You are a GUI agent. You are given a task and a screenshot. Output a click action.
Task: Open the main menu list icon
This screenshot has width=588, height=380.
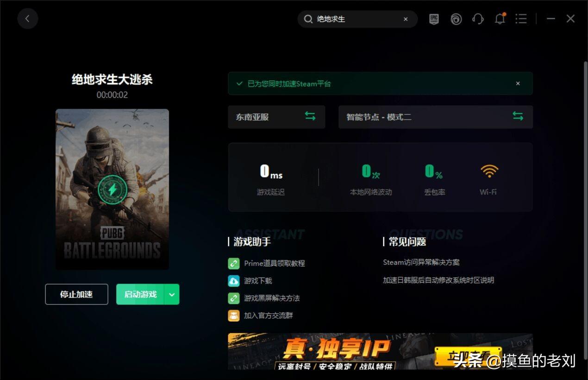pyautogui.click(x=521, y=19)
